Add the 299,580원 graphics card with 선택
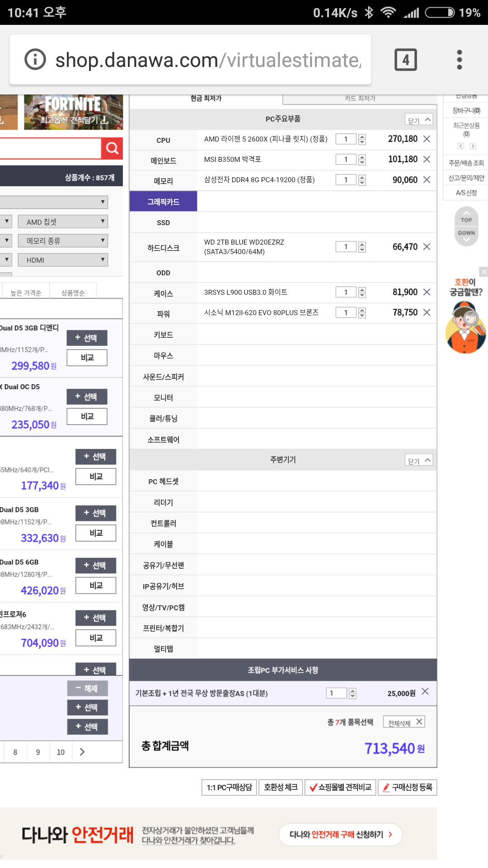Screen dimensions: 488x868 coord(87,338)
